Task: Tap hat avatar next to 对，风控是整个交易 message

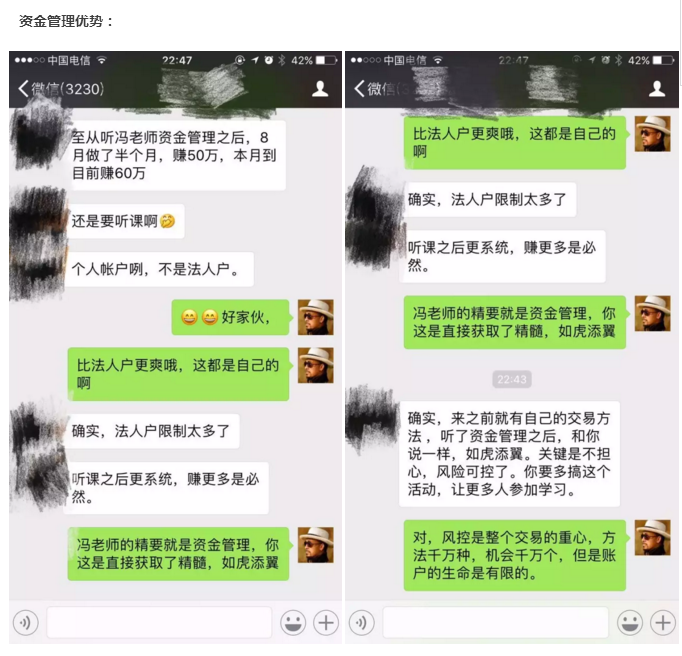Action: (x=652, y=538)
